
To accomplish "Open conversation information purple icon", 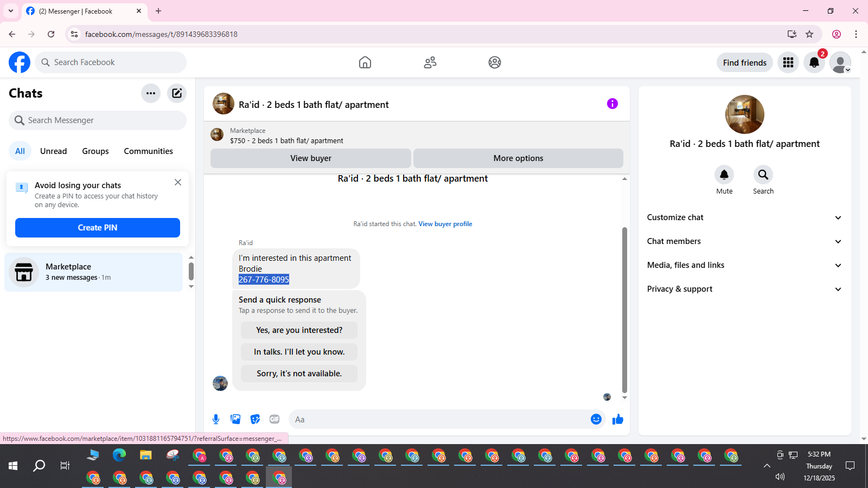I will pyautogui.click(x=612, y=104).
